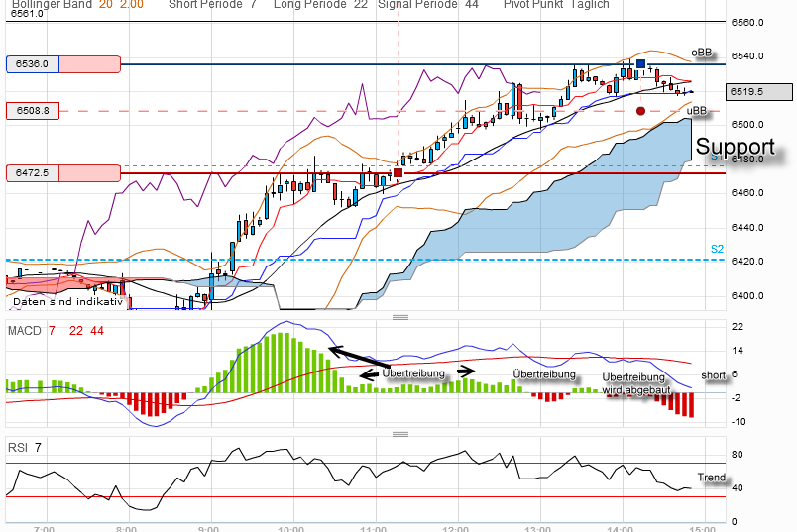The width and height of the screenshot is (797, 532).
Task: Click the Signal Periode value 44 in the header
Action: [472, 4]
